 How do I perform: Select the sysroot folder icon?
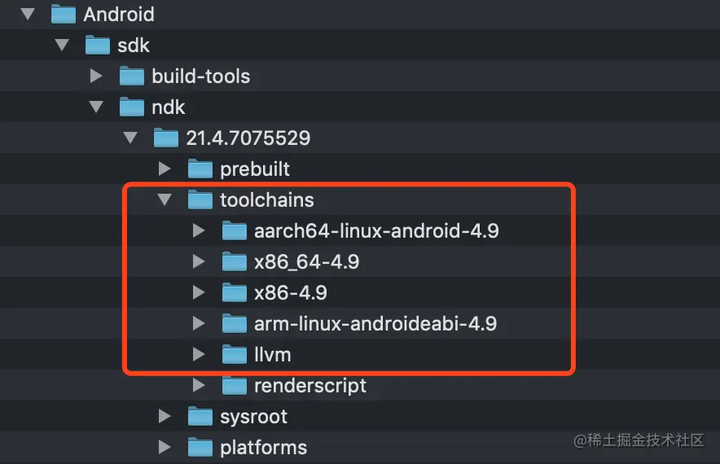click(x=200, y=416)
